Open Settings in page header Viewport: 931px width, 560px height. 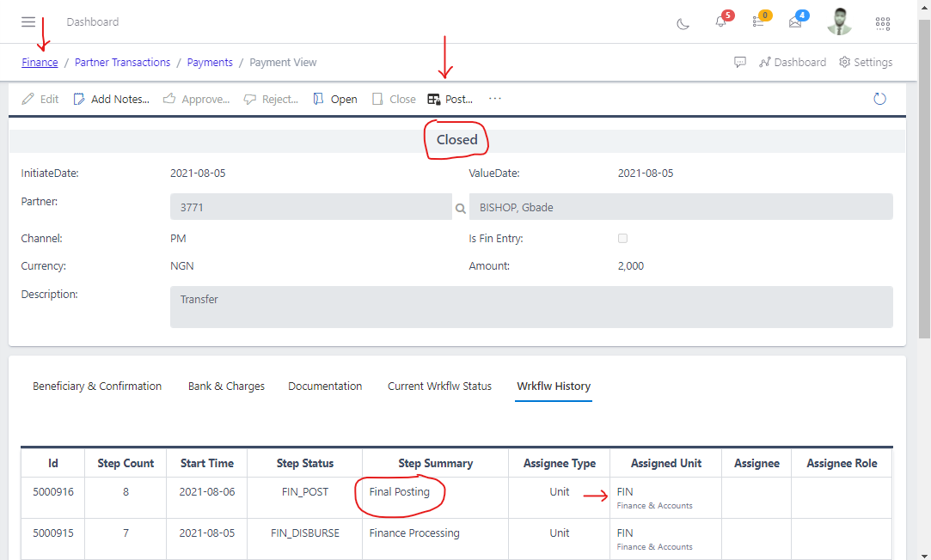[x=866, y=63]
